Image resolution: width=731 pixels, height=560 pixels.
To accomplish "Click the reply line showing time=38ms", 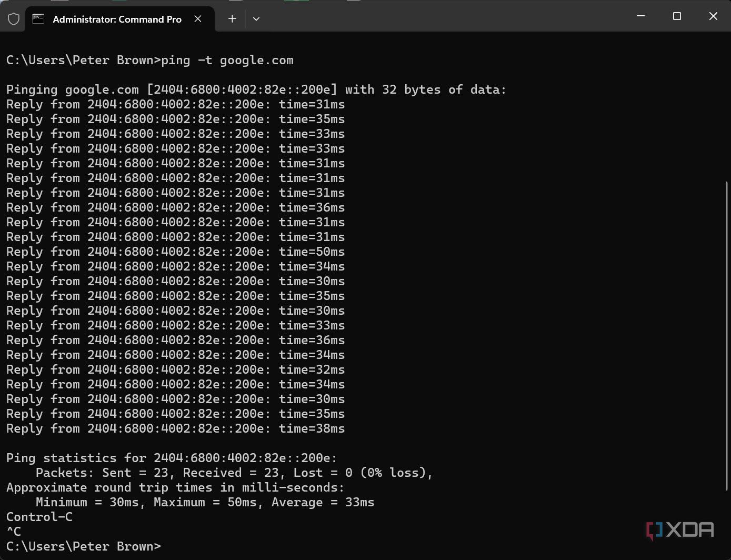I will 176,428.
